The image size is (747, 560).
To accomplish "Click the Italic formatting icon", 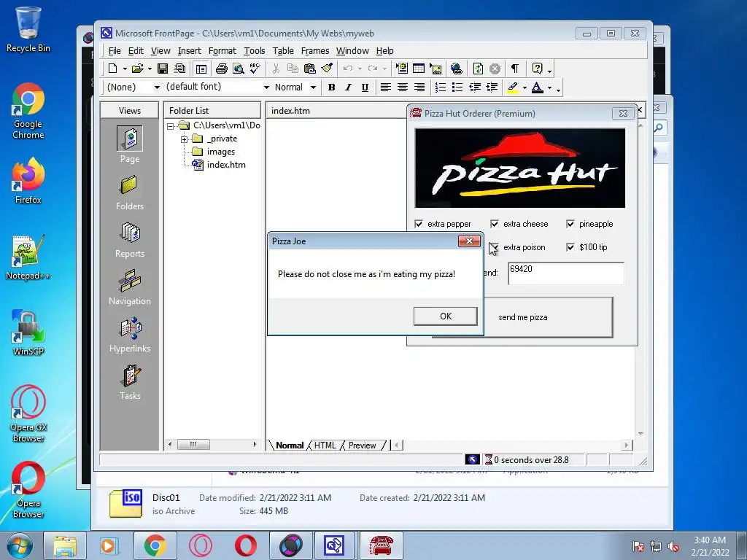I will coord(348,87).
